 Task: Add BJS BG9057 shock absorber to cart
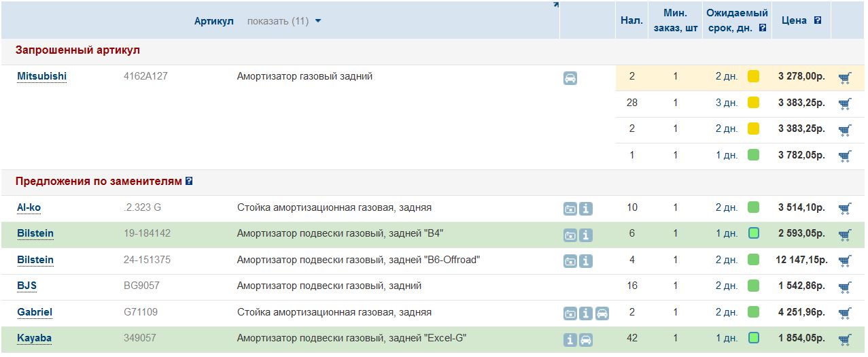coord(845,287)
